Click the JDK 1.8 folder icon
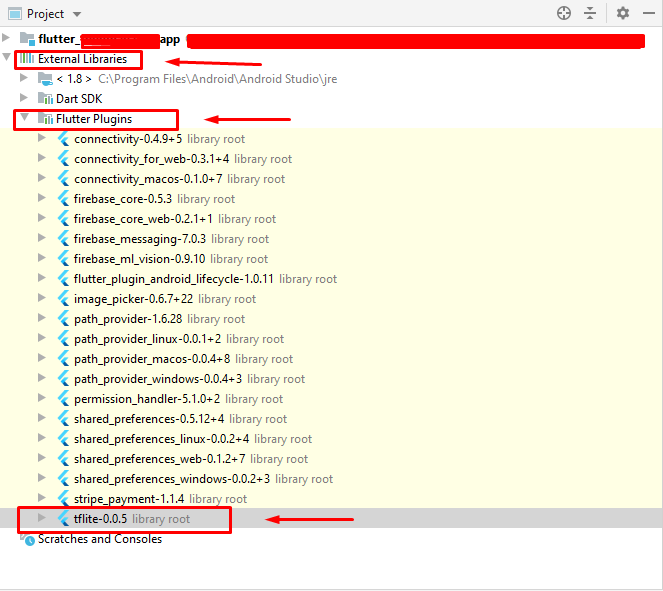663x591 pixels. (x=45, y=79)
